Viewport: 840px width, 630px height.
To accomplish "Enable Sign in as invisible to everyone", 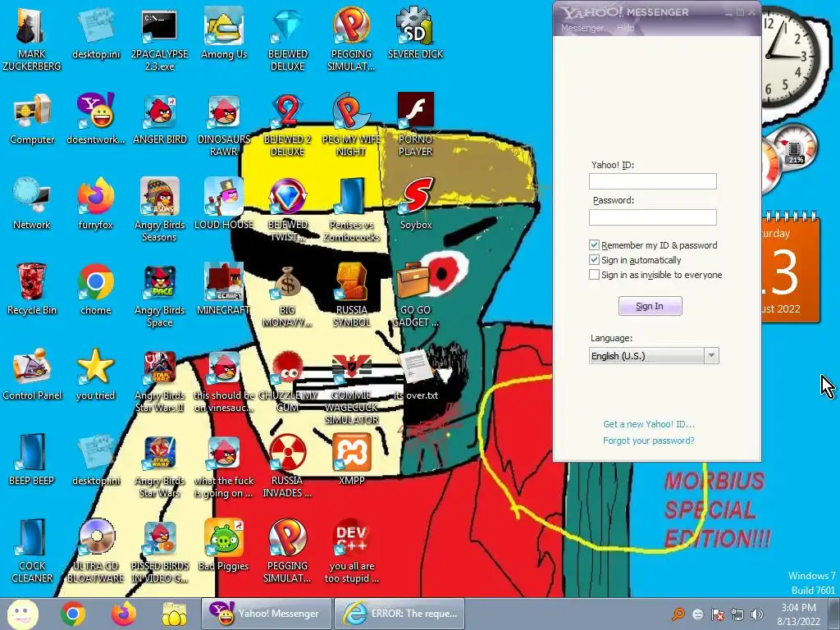I will pos(594,275).
